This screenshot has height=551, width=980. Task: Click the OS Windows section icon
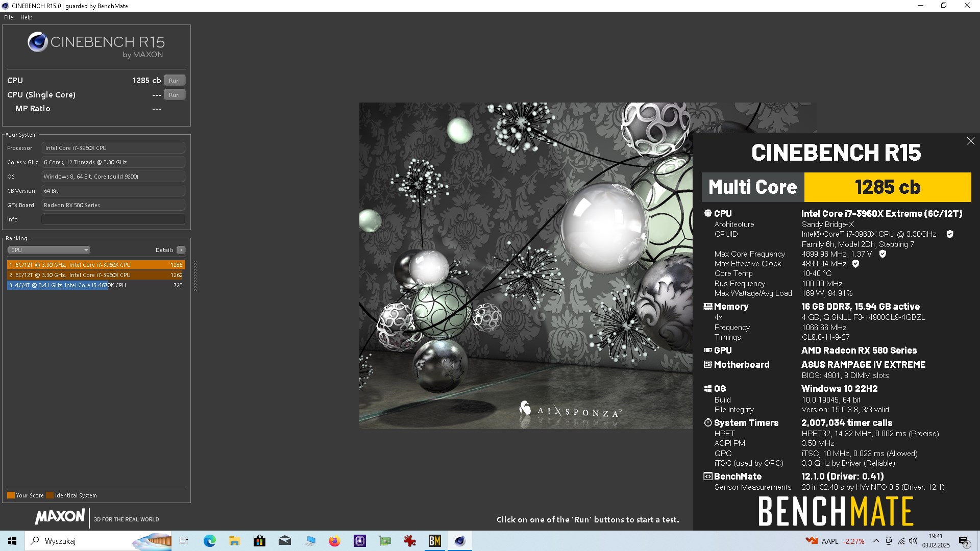708,388
